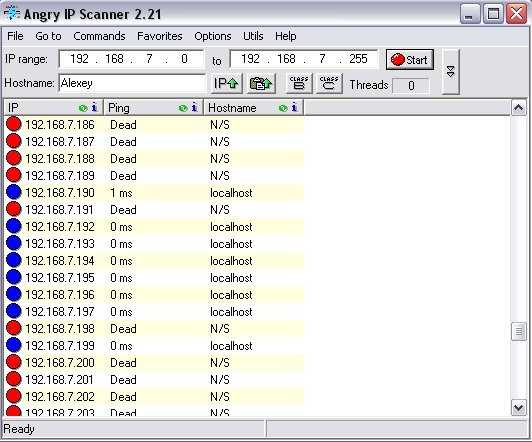The width and height of the screenshot is (532, 442).
Task: Click the IP up-arrow resolve button
Action: point(227,83)
